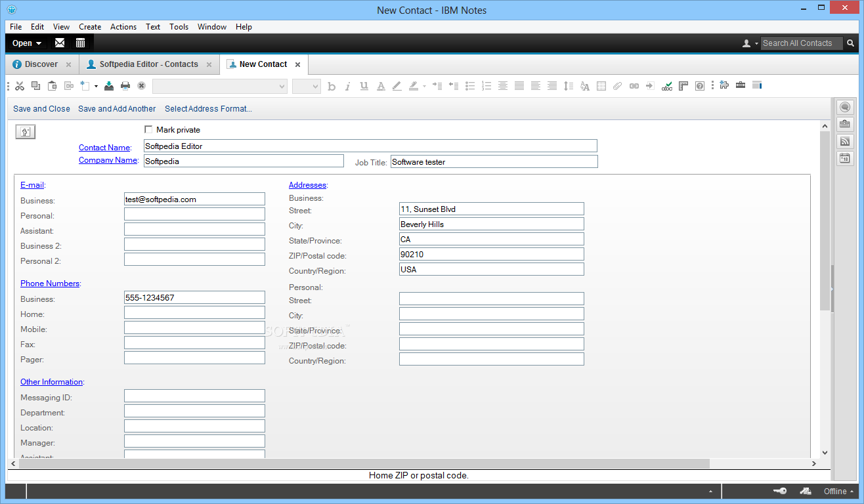Viewport: 864px width, 504px height.
Task: Click the numbered list icon
Action: [486, 86]
